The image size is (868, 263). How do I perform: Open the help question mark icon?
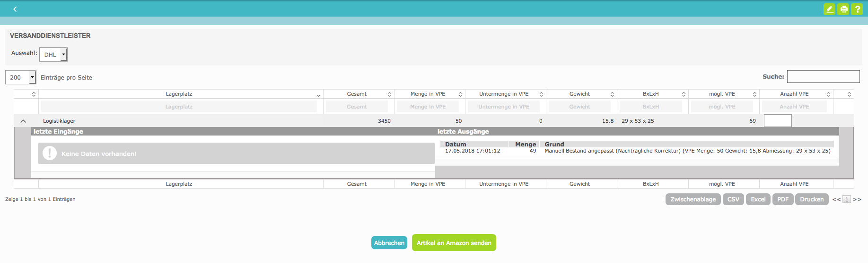(857, 9)
